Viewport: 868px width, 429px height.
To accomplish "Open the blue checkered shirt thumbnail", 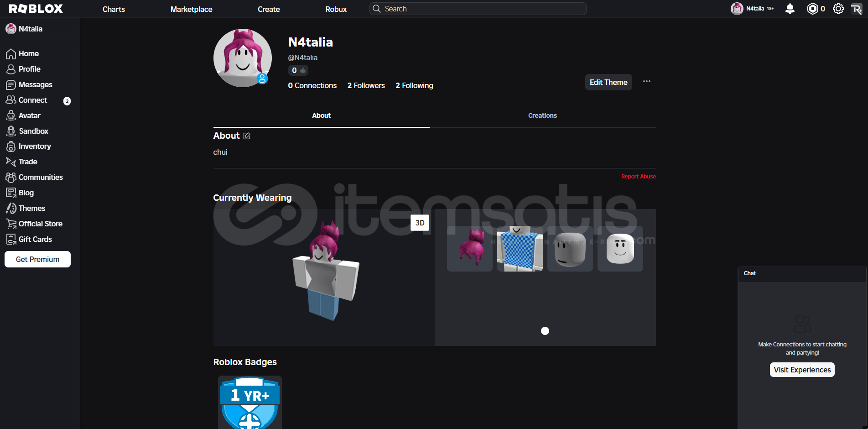I will tap(520, 249).
